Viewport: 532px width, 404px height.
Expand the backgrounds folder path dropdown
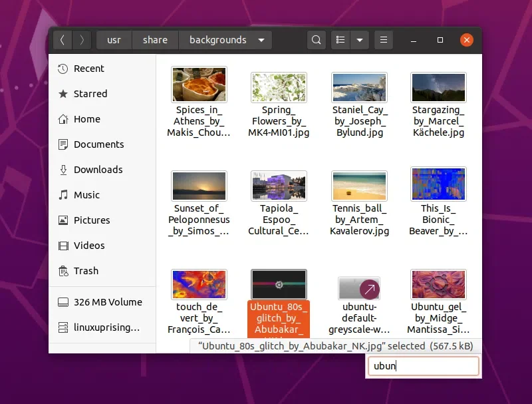click(x=262, y=40)
